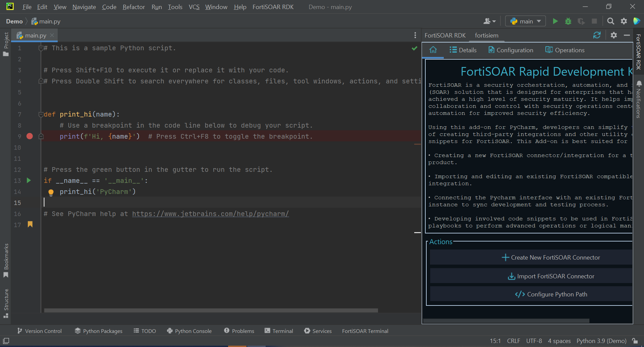This screenshot has height=347, width=644.
Task: Open the main run configuration dropdown
Action: (x=526, y=21)
